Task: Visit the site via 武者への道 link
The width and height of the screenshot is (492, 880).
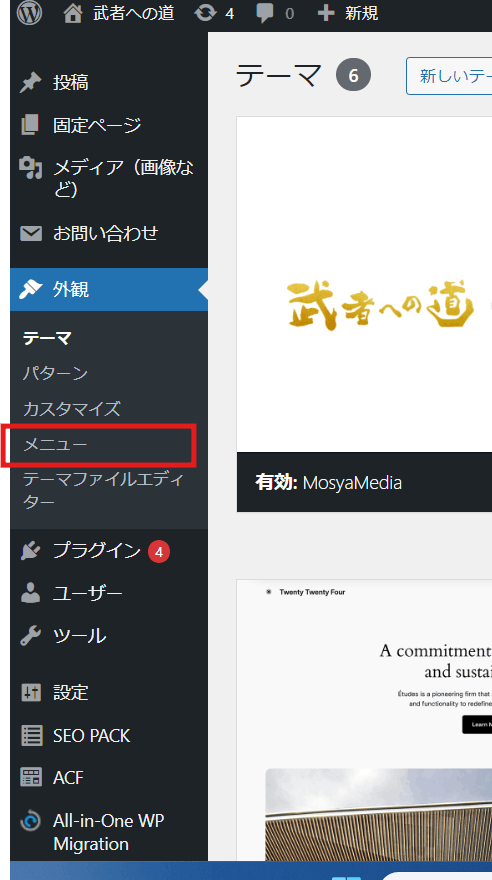Action: (134, 13)
